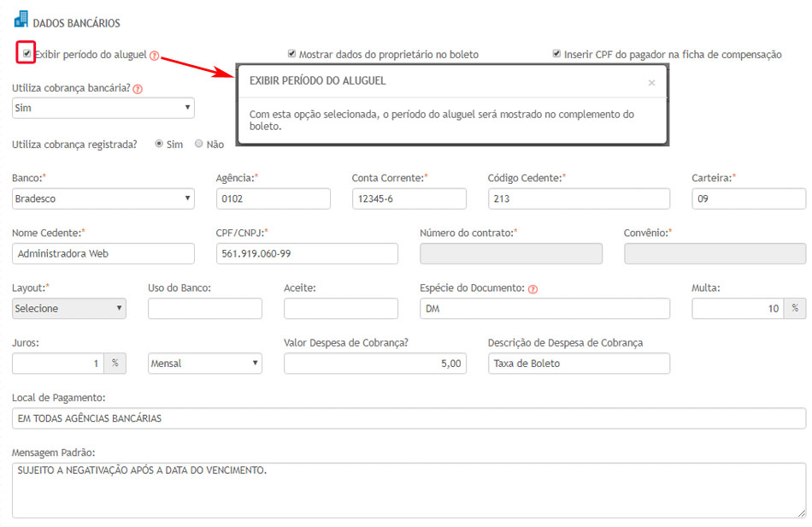Click help icon next to Utiliza cobrança bancária
The width and height of the screenshot is (812, 527).
coord(138,89)
